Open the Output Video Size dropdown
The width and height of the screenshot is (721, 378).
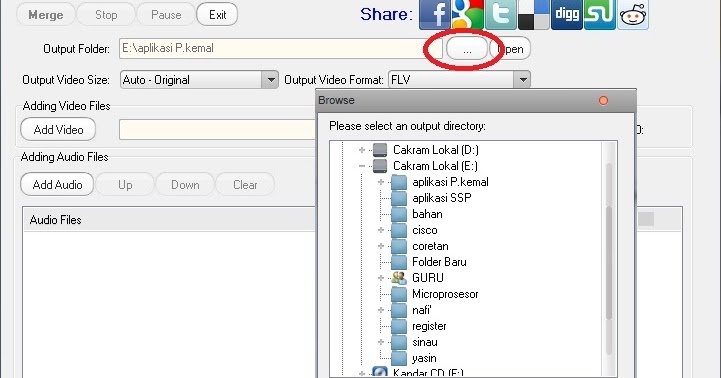point(270,80)
